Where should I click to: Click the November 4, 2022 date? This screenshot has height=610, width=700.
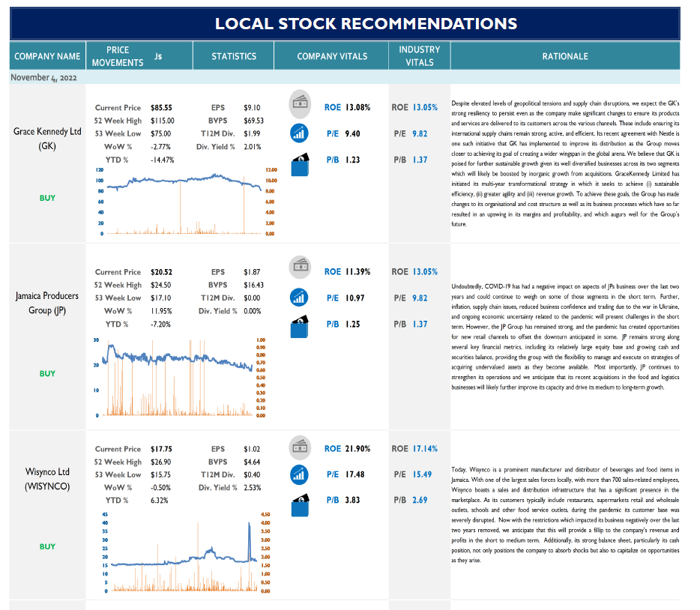pos(43,78)
